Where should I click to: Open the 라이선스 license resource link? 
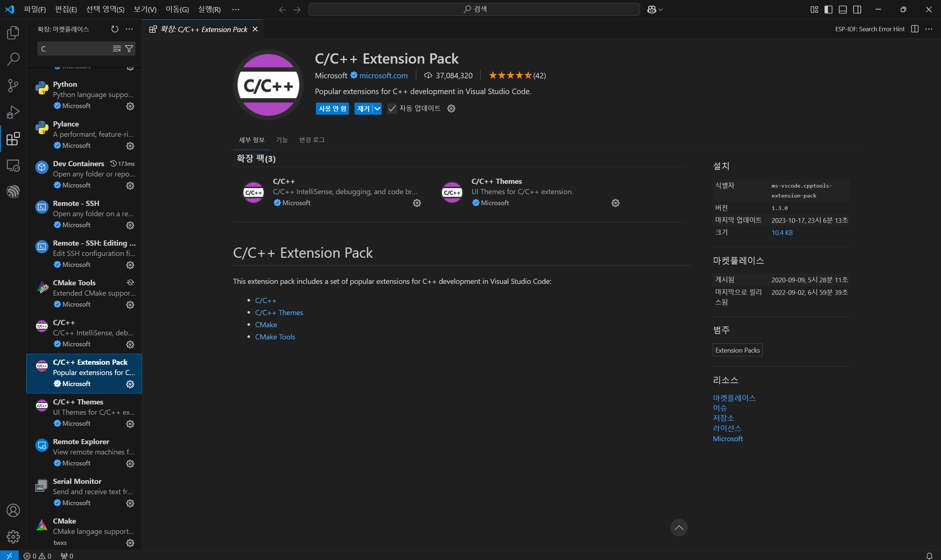click(727, 428)
